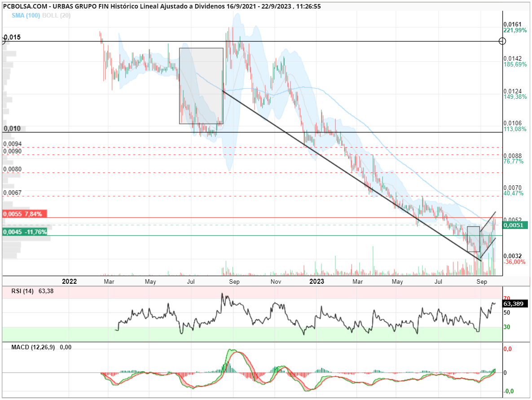This screenshot has height=400, width=532.
Task: Click the 0,0161 price axis value
Action: [x=512, y=24]
